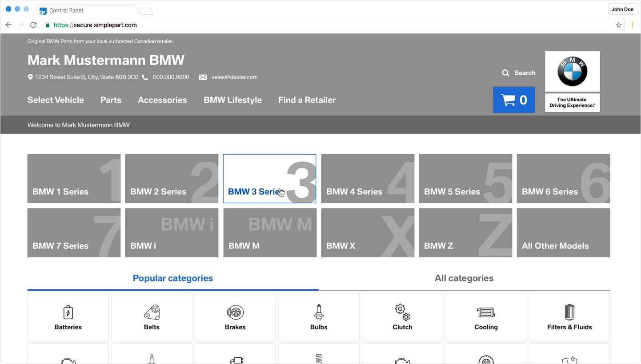Click The Ultimate Driving Experience banner
The width and height of the screenshot is (641, 364).
coord(573,103)
